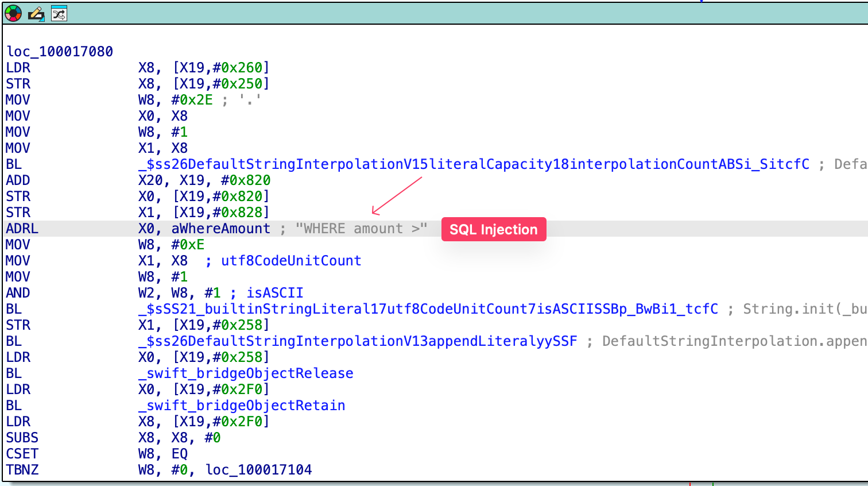Image resolution: width=868 pixels, height=486 pixels.
Task: Select the loc_100017080 block label
Action: coord(60,52)
